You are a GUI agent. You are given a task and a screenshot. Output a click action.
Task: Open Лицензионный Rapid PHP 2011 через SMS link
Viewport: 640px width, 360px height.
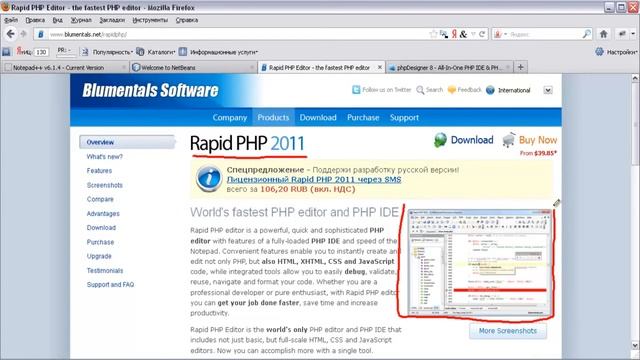click(313, 180)
